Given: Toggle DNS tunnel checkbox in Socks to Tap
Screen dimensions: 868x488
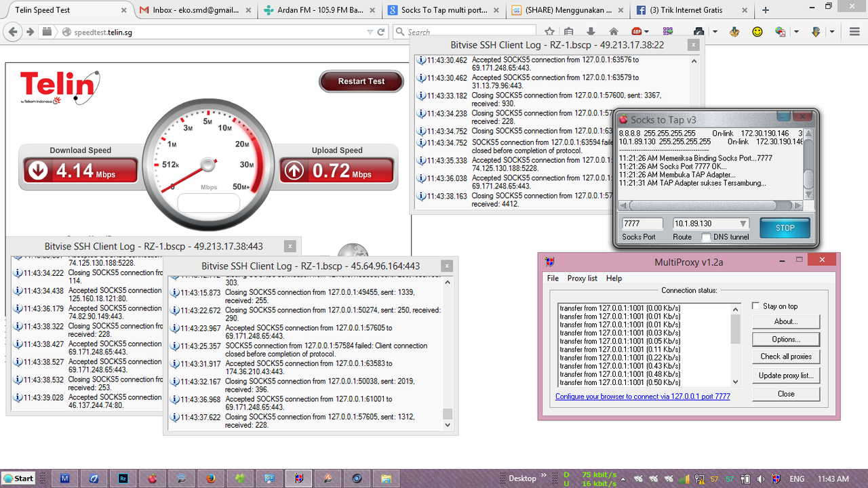Looking at the screenshot, I should [x=707, y=237].
